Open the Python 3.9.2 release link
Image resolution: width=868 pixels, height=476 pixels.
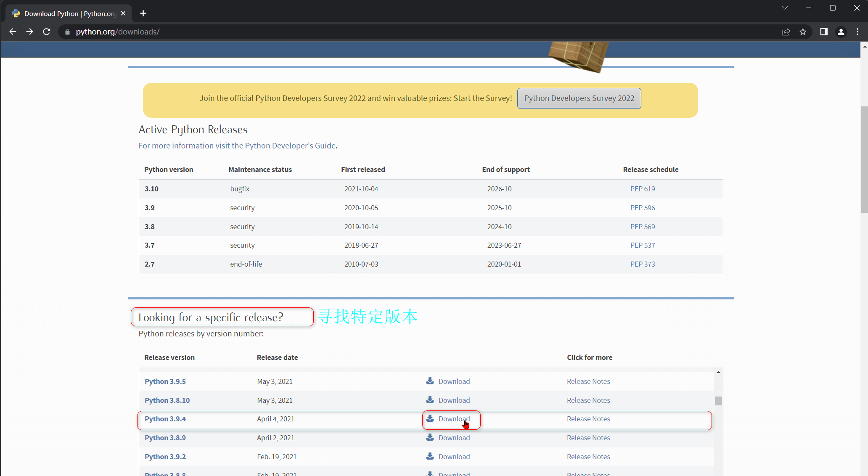165,457
